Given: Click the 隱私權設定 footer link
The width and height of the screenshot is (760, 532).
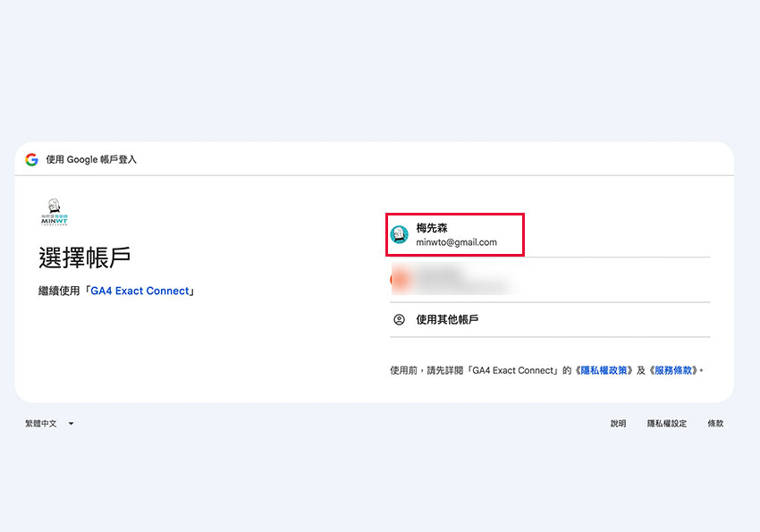Looking at the screenshot, I should tap(667, 424).
